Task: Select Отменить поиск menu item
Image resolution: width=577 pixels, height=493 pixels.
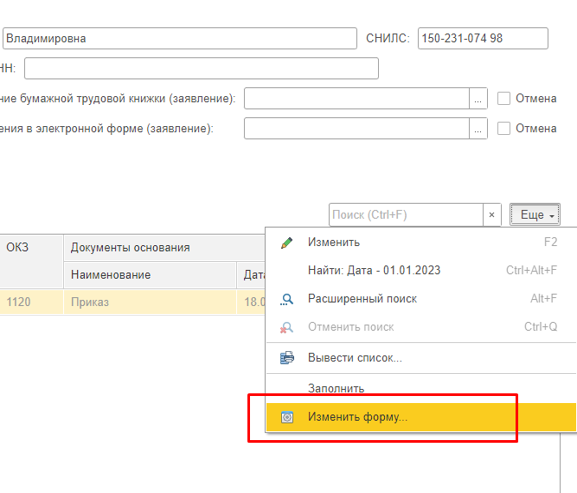Action: click(421, 327)
